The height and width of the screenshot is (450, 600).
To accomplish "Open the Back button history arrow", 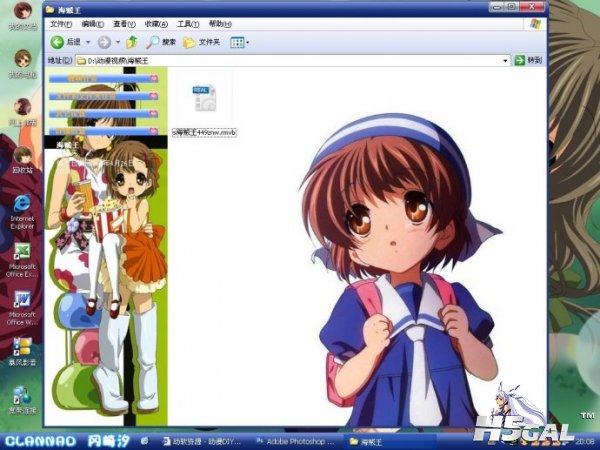I will pyautogui.click(x=88, y=42).
